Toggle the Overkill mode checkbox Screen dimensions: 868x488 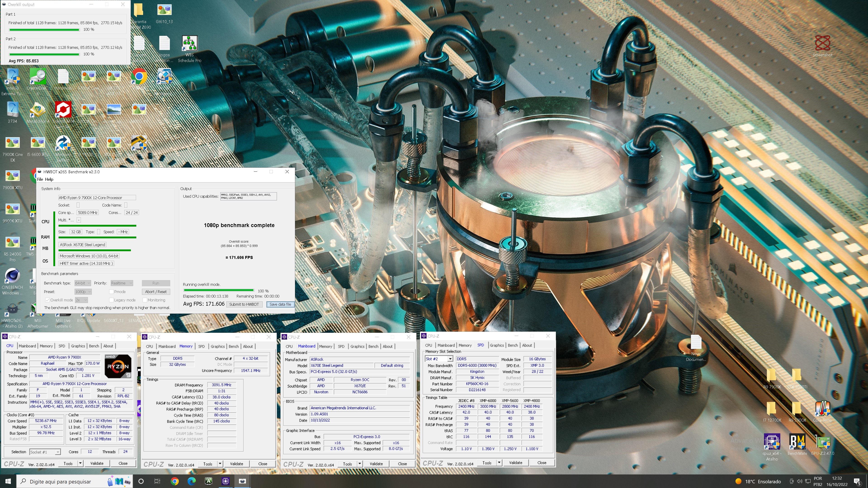click(x=47, y=300)
